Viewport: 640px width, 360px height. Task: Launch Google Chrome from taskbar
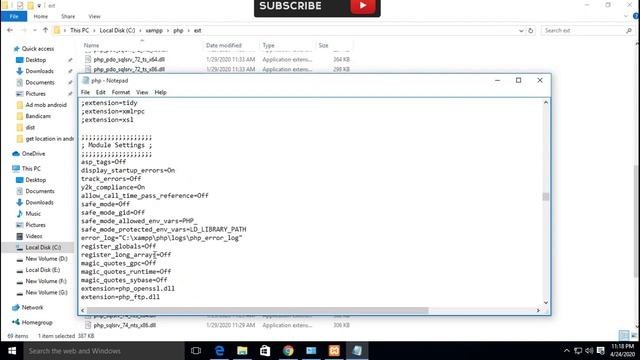[x=288, y=351]
